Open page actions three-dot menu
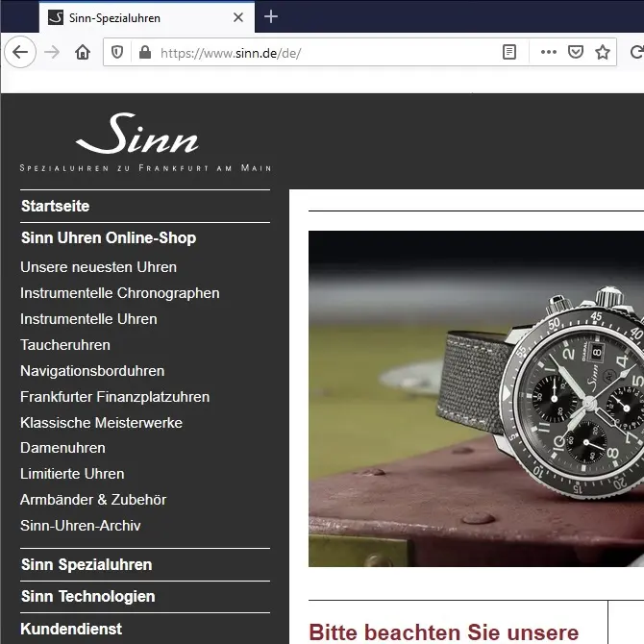Screen dimensions: 644x644 pyautogui.click(x=549, y=52)
